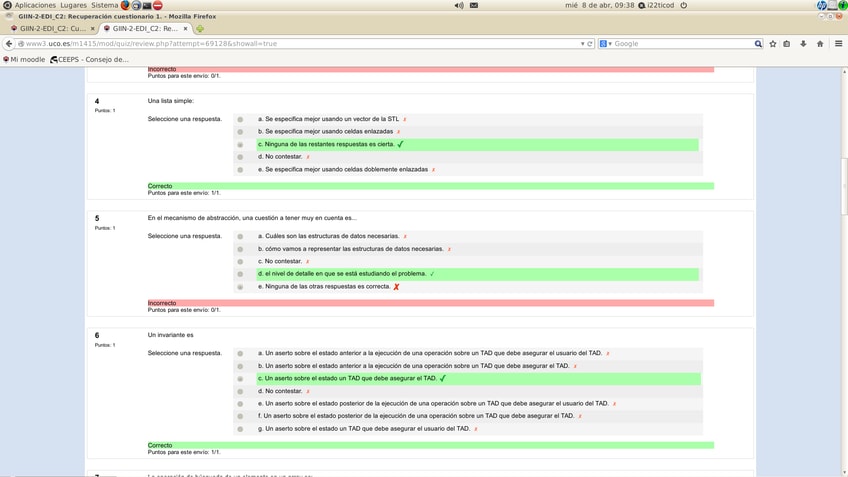Screen dimensions: 848x477
Task: Click 'Puntos para este envío: 0/1.' under question 5
Action: [184, 310]
